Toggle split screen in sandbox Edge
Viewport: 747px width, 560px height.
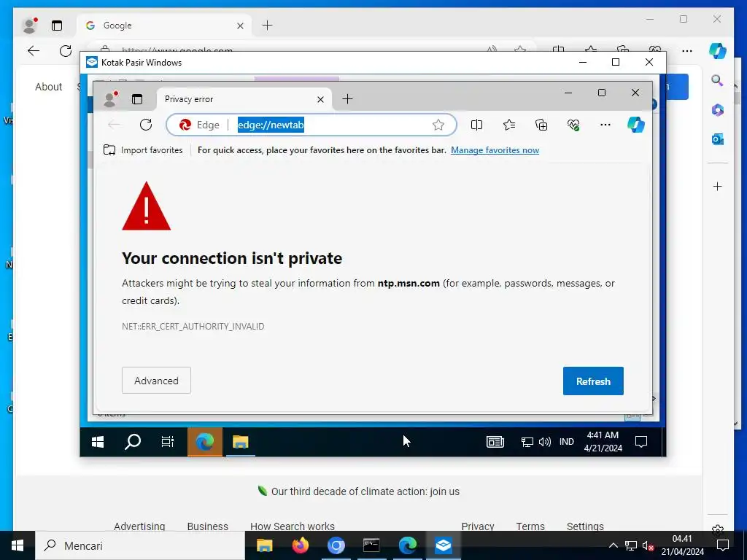476,125
